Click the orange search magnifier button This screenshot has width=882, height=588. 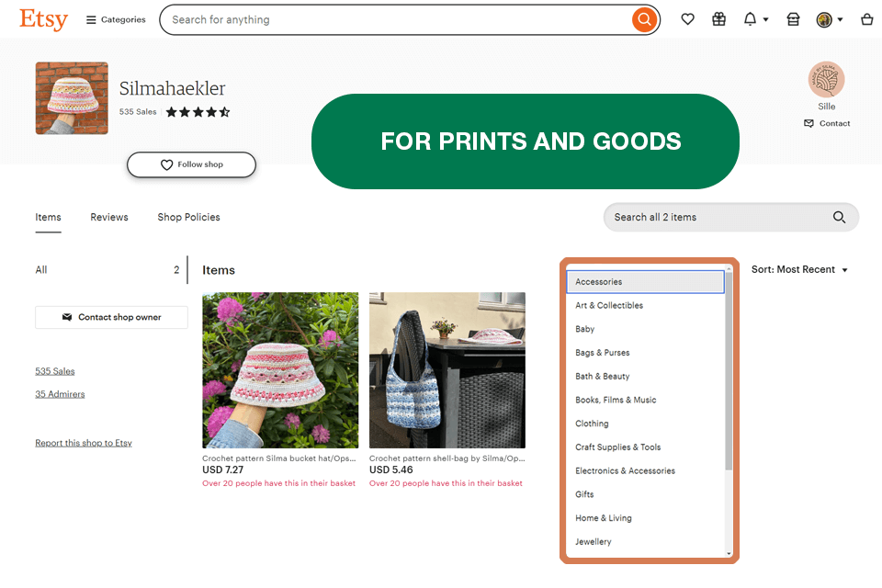(x=645, y=19)
